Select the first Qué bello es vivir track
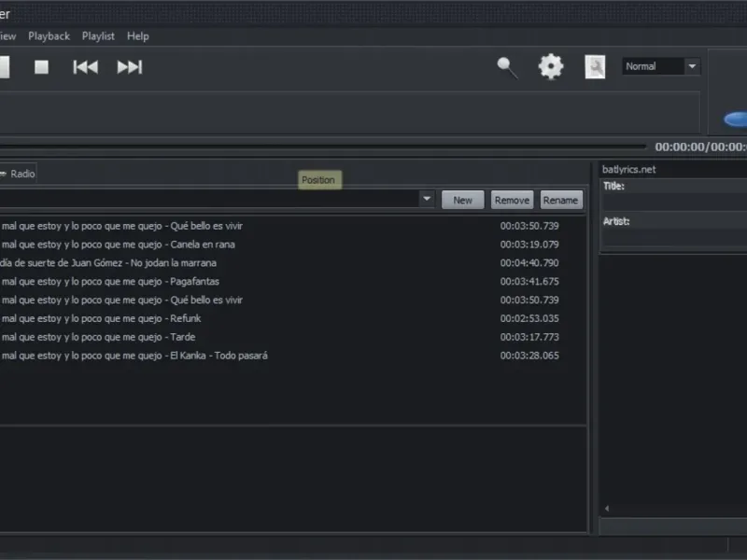747x560 pixels. (x=293, y=226)
